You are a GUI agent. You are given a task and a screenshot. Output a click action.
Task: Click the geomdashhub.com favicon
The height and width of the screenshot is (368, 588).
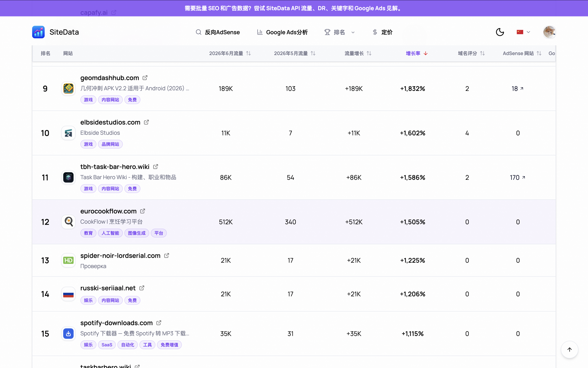click(68, 88)
